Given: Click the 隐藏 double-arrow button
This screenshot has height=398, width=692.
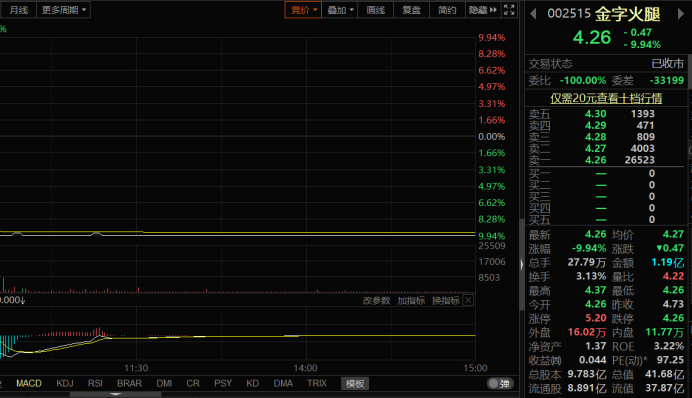Looking at the screenshot, I should (x=483, y=10).
